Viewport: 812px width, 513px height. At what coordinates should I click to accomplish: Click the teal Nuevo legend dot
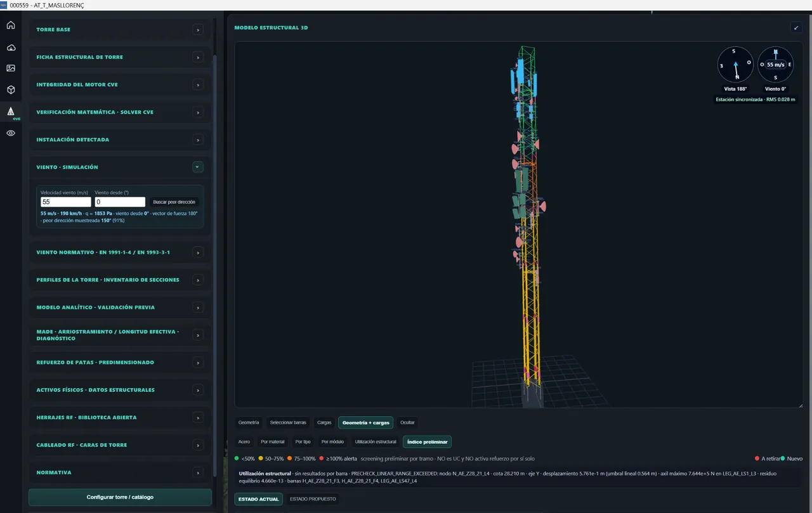(x=783, y=458)
